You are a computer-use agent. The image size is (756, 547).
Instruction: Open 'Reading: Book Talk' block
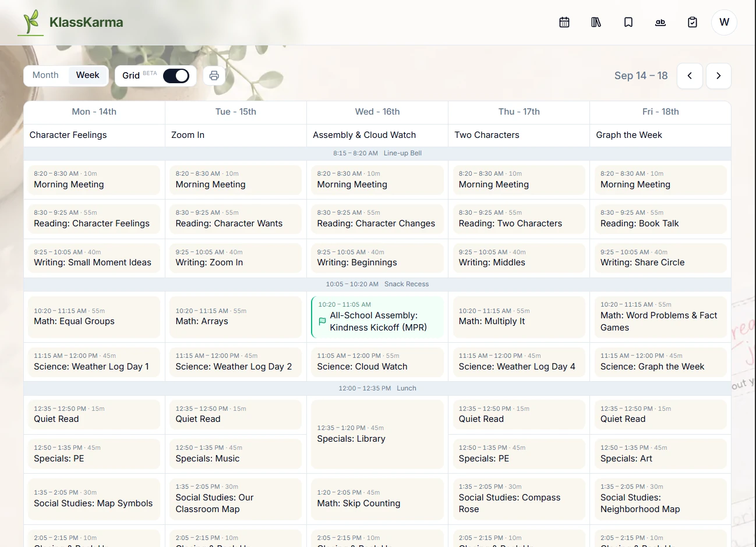pos(660,219)
